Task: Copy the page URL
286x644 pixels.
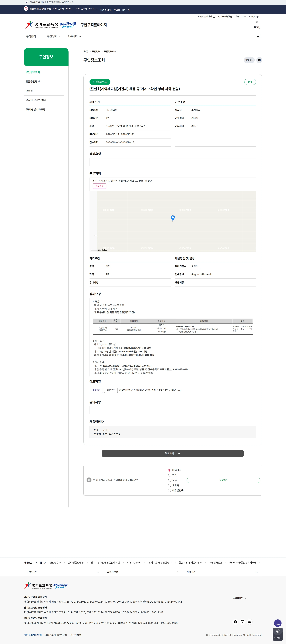Action: (249, 60)
